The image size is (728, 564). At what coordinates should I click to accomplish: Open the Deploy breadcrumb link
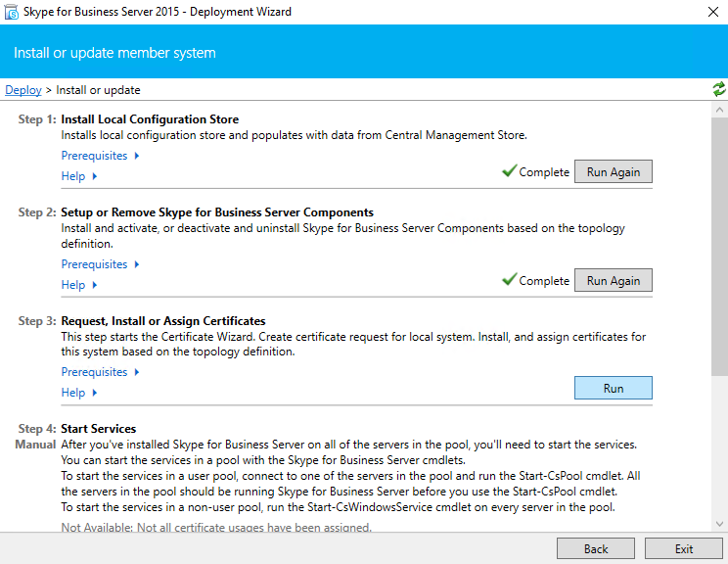23,90
